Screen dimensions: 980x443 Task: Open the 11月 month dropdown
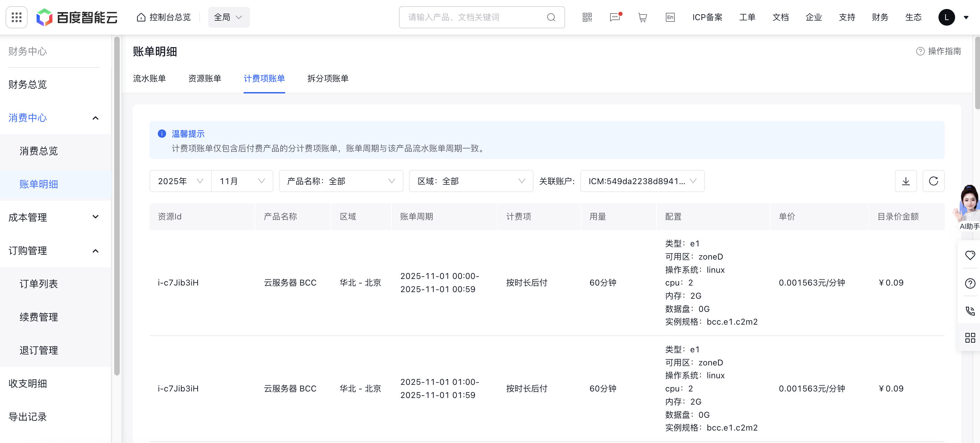[242, 181]
